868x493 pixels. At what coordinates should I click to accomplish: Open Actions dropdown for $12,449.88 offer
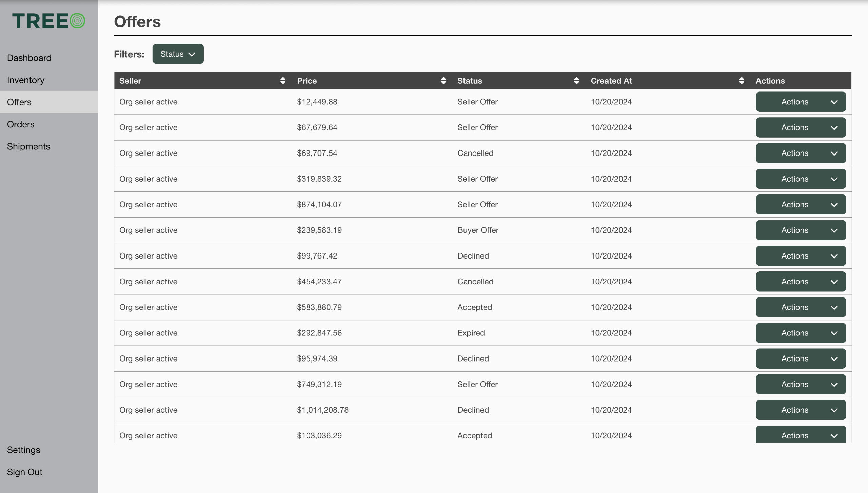(x=800, y=102)
